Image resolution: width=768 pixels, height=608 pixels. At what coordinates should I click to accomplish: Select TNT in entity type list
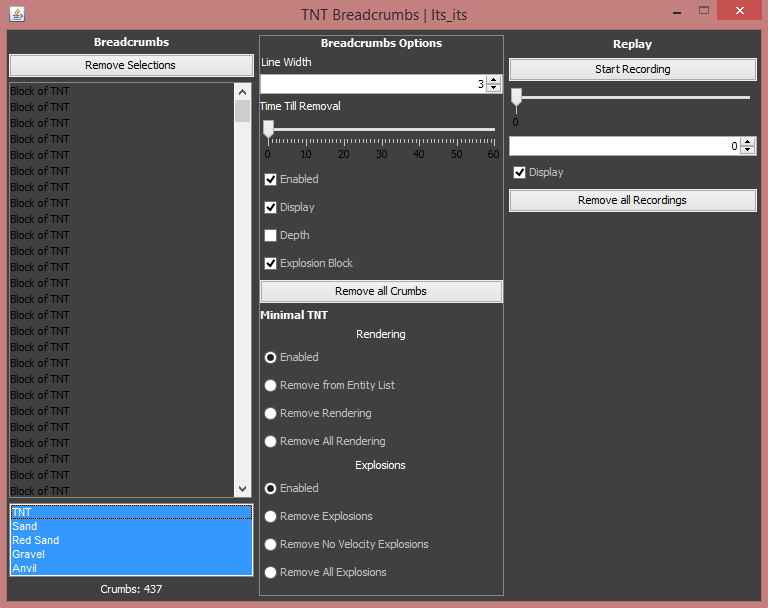pyautogui.click(x=131, y=512)
